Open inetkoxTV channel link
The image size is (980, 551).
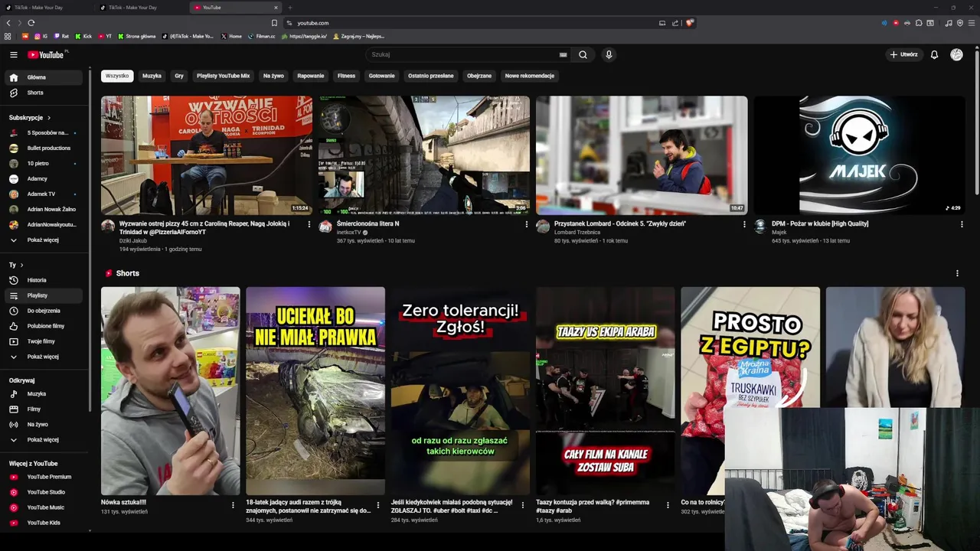349,233
